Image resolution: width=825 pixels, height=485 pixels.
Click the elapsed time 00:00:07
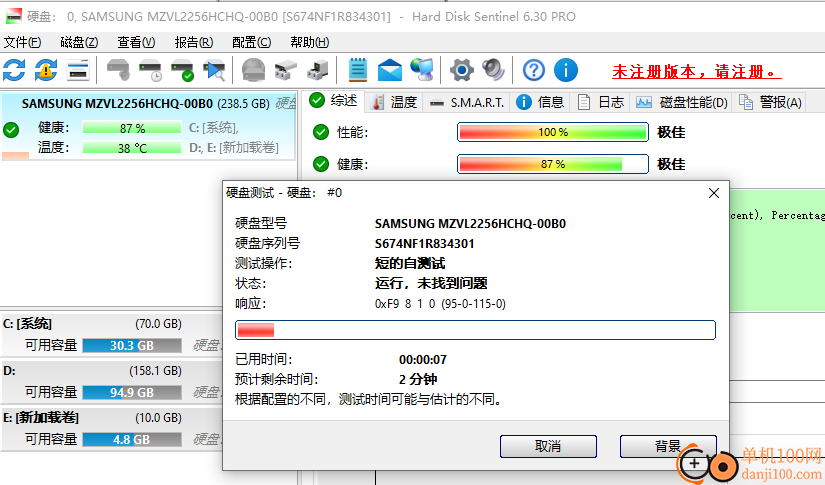click(422, 360)
